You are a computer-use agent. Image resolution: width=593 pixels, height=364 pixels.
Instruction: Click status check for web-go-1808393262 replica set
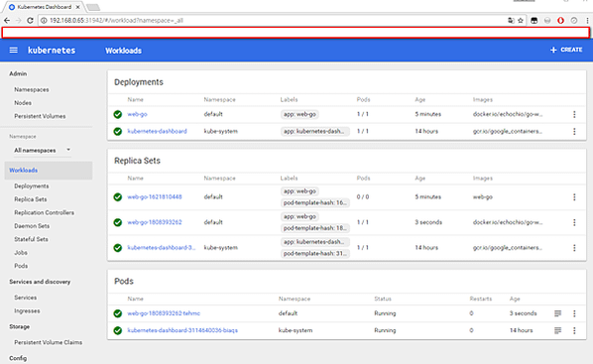[x=118, y=222]
